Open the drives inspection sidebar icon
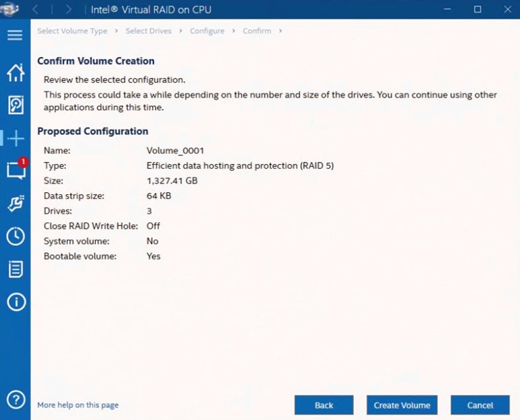 [x=15, y=105]
